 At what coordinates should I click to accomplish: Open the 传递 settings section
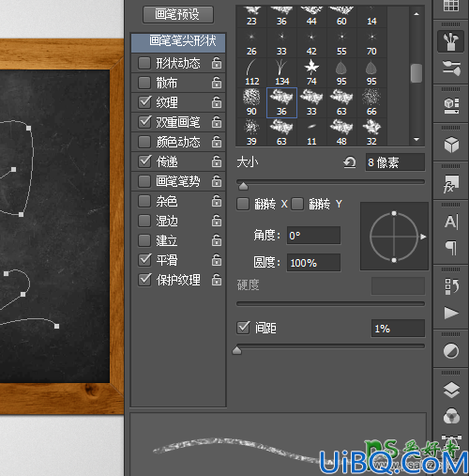coord(167,161)
